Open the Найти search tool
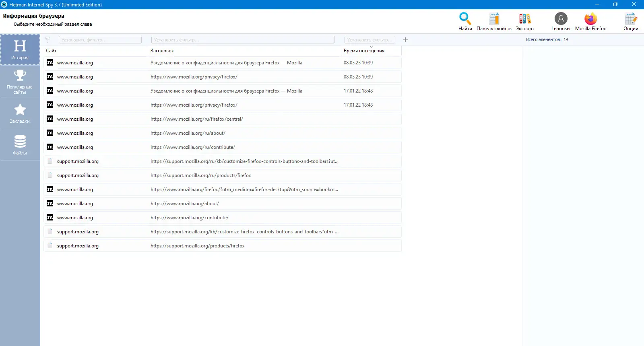Image resolution: width=644 pixels, height=346 pixels. [x=465, y=22]
